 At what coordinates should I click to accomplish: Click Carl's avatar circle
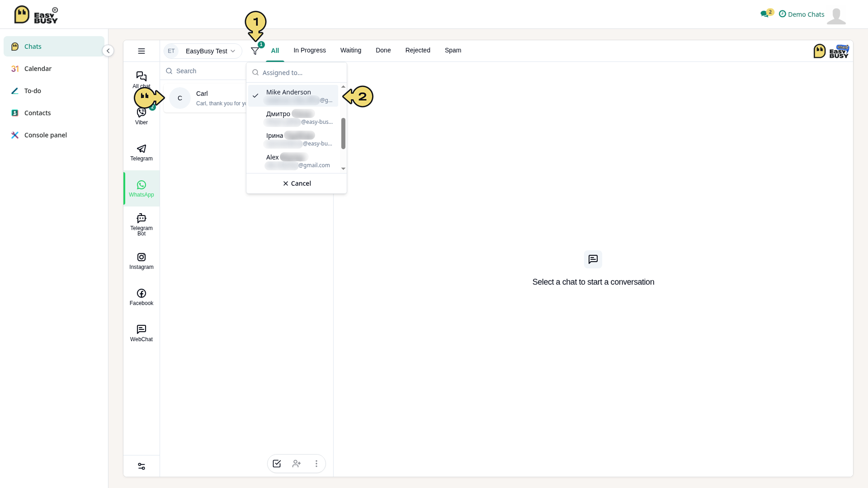[x=180, y=98]
